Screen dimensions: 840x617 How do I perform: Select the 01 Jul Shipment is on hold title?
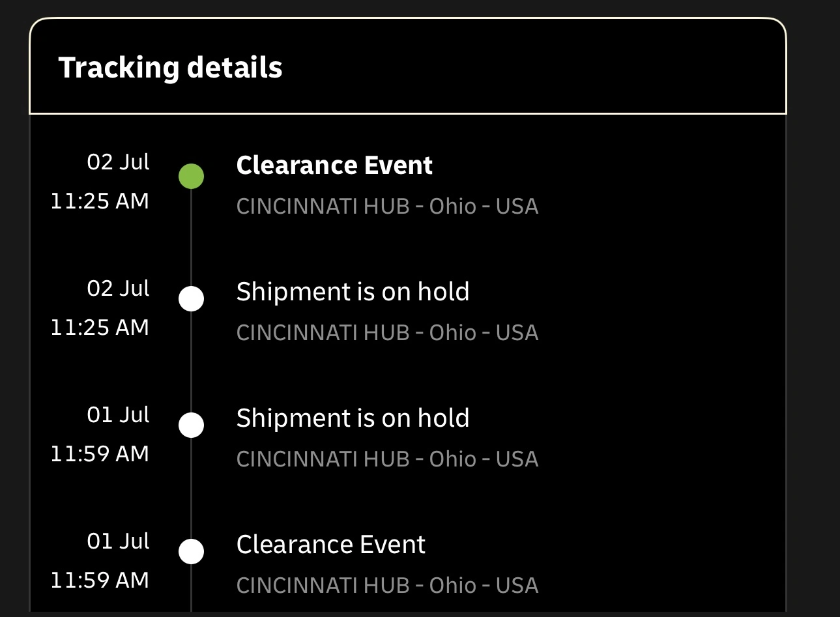[x=353, y=418]
